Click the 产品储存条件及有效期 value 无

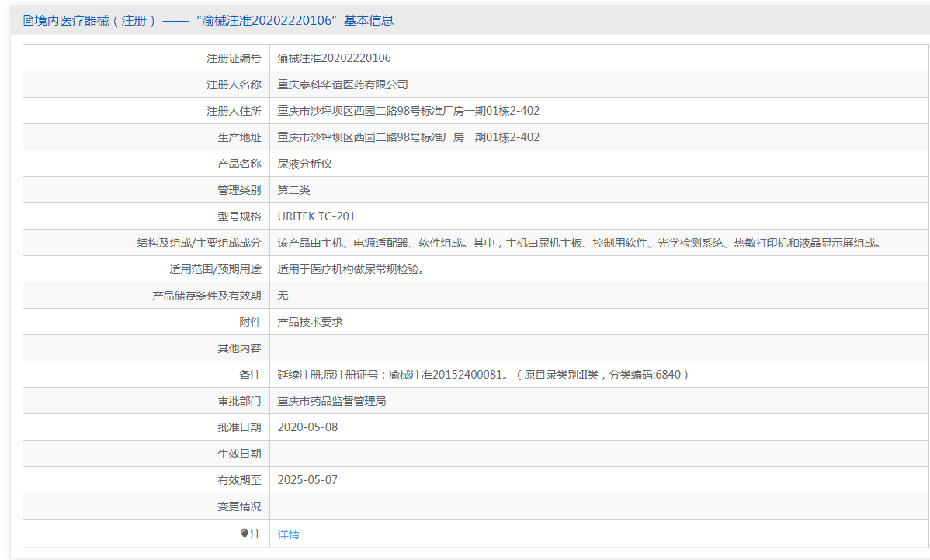[x=283, y=296]
